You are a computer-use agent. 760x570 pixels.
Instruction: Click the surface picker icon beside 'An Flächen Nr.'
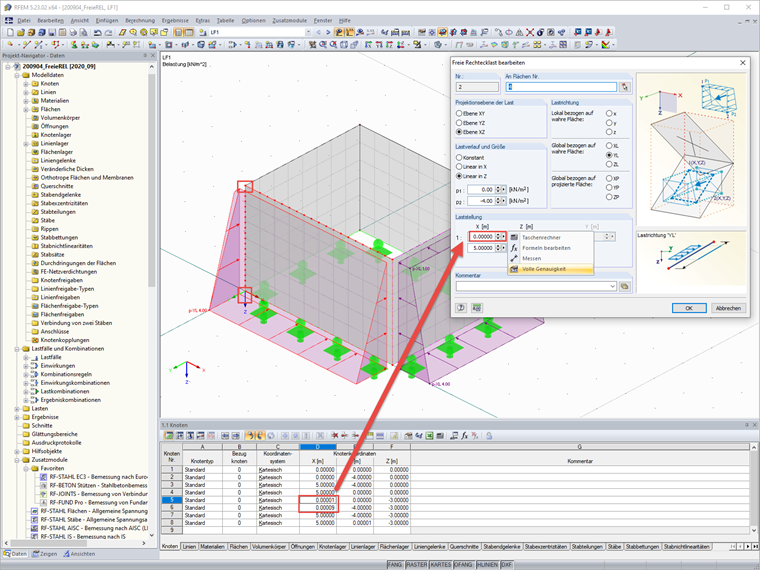(625, 88)
